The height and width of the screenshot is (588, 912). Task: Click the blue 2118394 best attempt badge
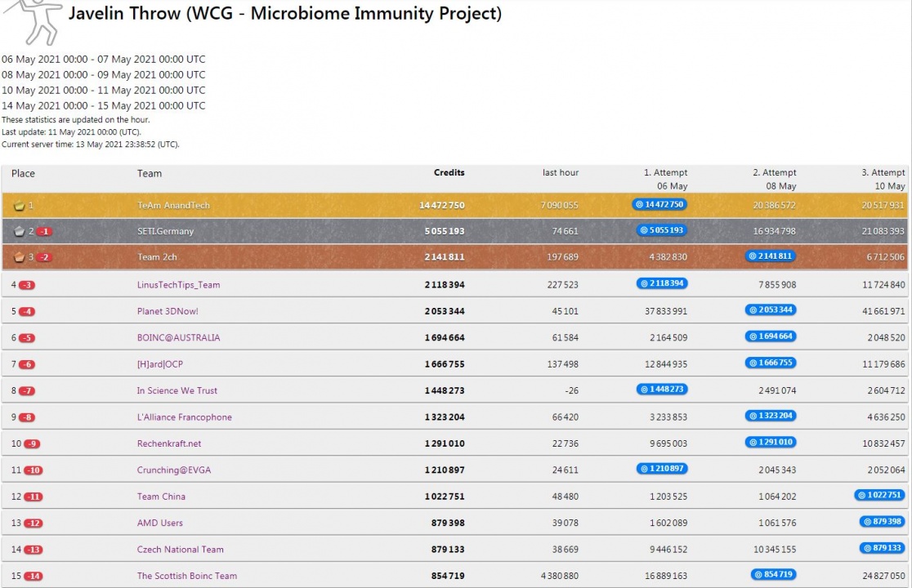pos(662,283)
